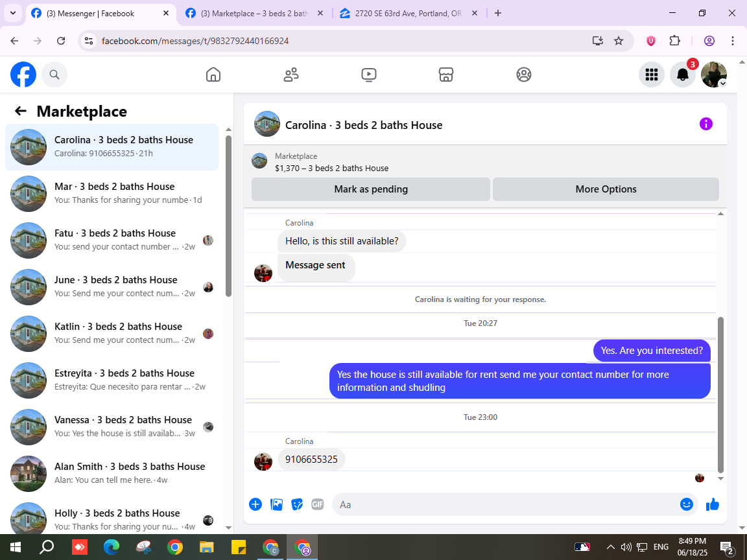This screenshot has height=560, width=747.
Task: Open File Explorer from the taskbar
Action: click(x=206, y=546)
